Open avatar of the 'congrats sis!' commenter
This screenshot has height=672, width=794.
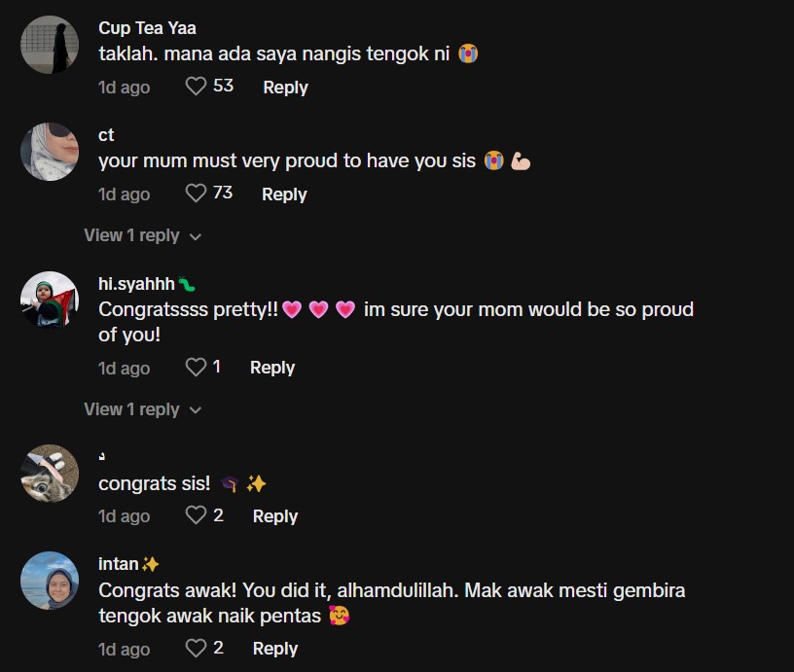pos(50,474)
